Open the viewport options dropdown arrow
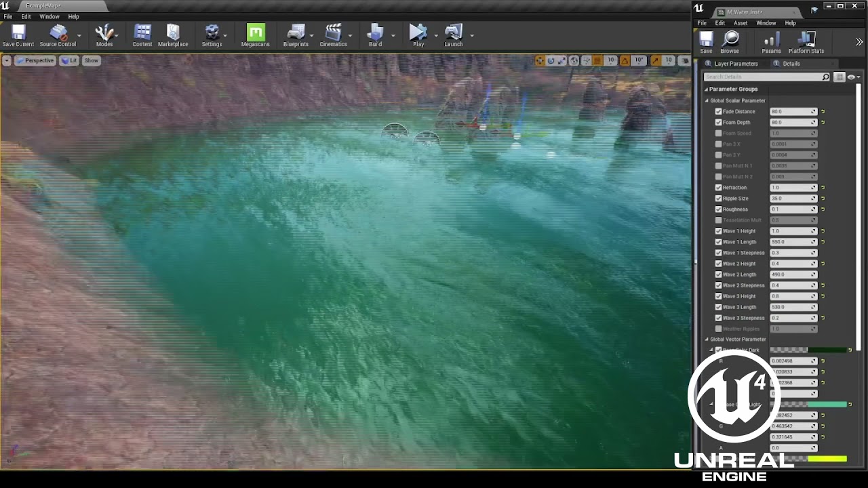 point(6,60)
